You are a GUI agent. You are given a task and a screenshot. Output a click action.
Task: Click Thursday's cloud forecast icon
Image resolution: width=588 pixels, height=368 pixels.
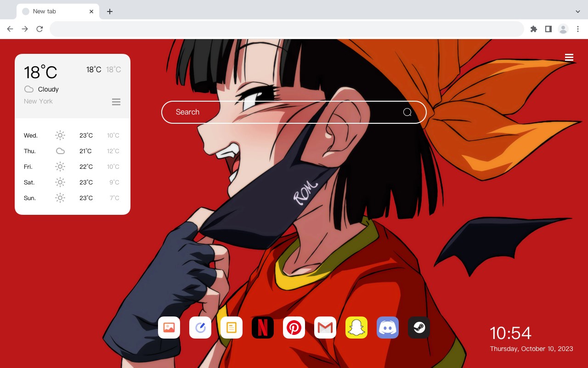60,151
